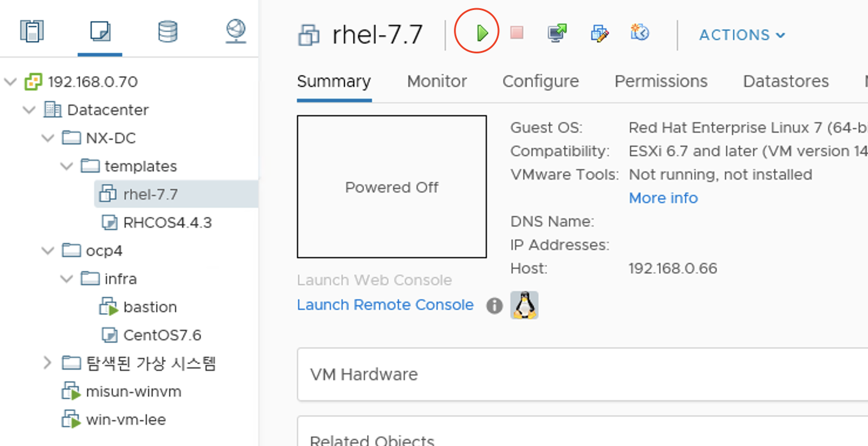Viewport: 868px width, 446px height.
Task: Click the red Power Off stop icon
Action: click(x=517, y=32)
